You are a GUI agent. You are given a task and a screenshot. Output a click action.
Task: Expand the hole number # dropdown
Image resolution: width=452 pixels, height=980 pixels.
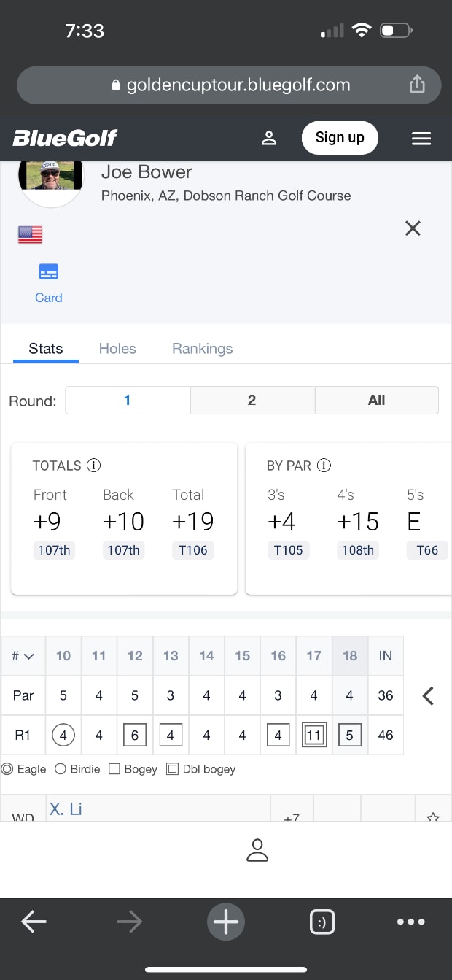tap(23, 656)
